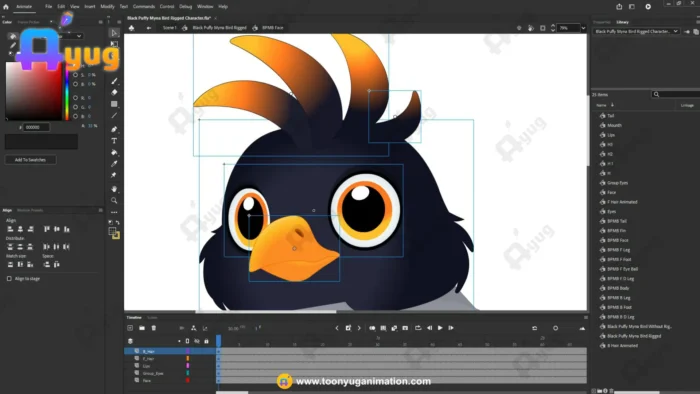Click the color picker gradient field
The image size is (700, 394).
coord(33,91)
